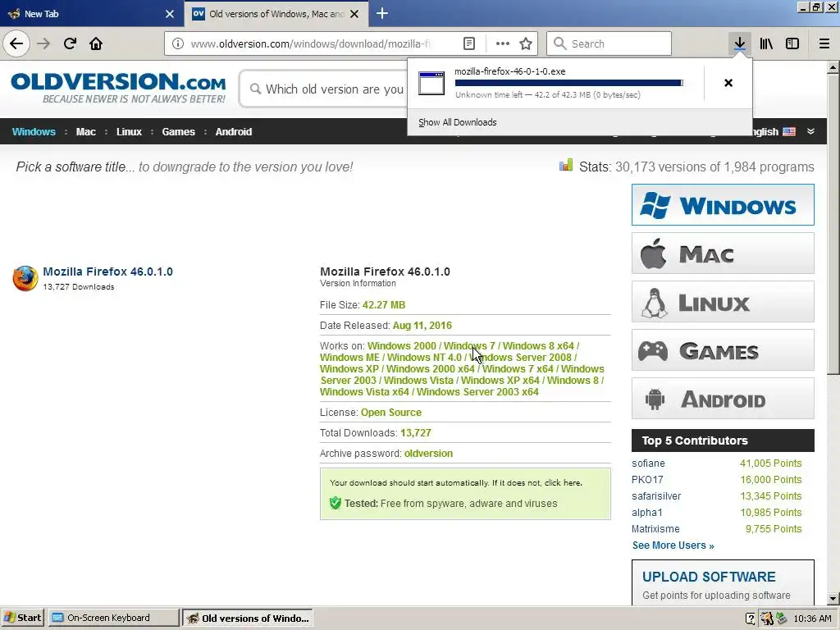The width and height of the screenshot is (840, 630).
Task: Switch to On-Screen Keyboard in taskbar
Action: click(x=113, y=618)
